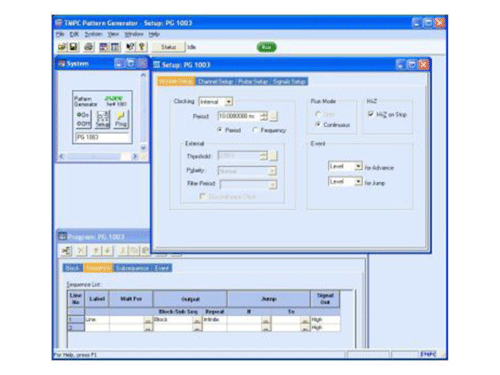Open the System menu in menu bar
The width and height of the screenshot is (500, 375).
click(x=93, y=34)
